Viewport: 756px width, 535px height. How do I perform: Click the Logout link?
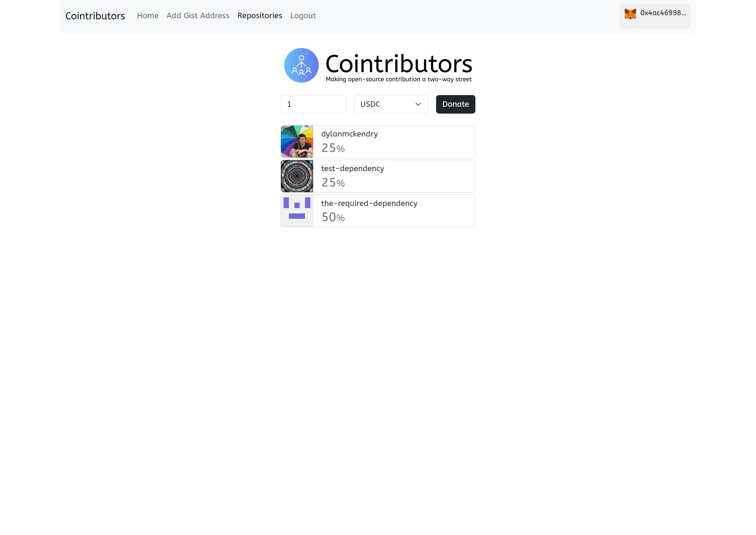coord(303,15)
